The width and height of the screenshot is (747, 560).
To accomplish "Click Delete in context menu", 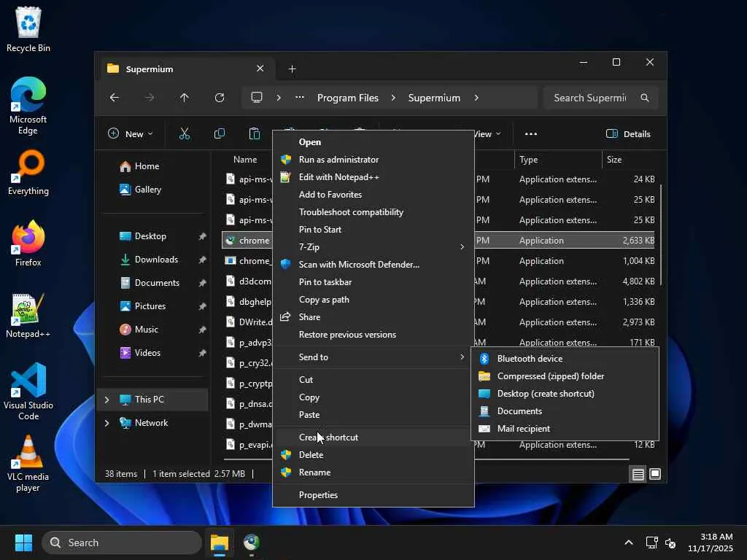I will 373,455.
